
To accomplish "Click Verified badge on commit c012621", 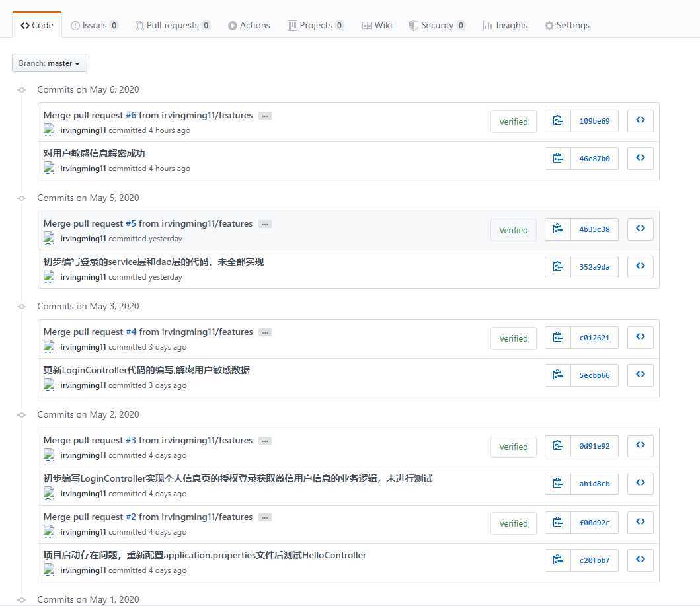I will coord(514,338).
